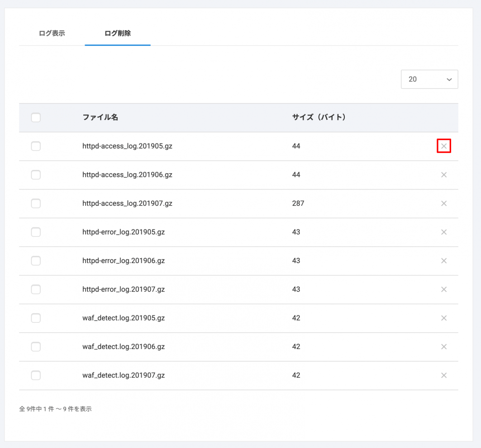
Task: Remove httpd-error_log.201907.gz using X icon
Action: tap(443, 289)
